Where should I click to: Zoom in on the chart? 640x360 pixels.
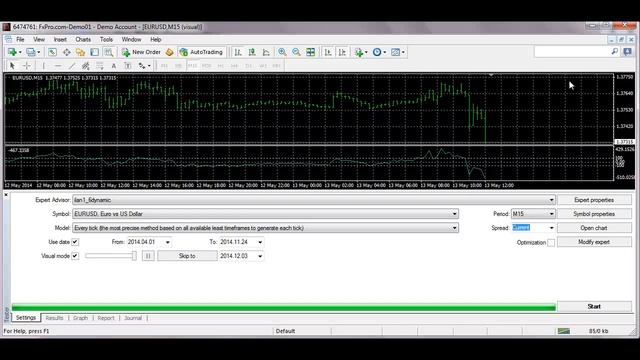(282, 52)
